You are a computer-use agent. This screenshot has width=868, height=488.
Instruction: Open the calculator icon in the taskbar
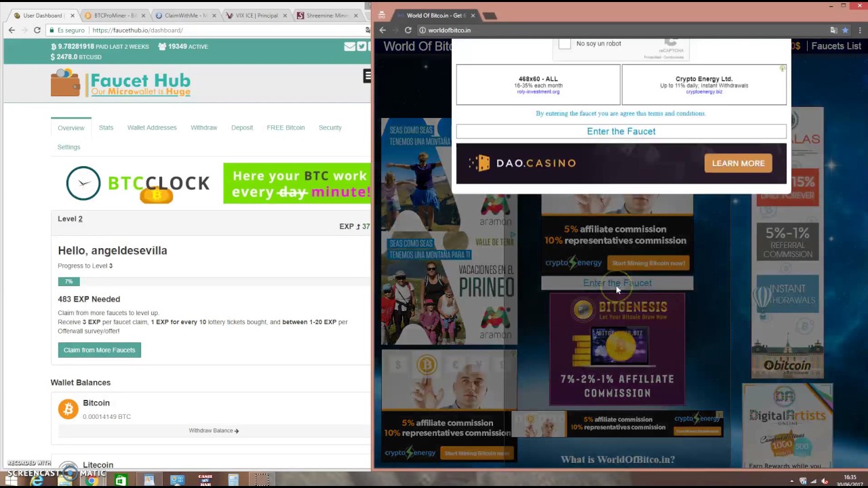pyautogui.click(x=233, y=481)
